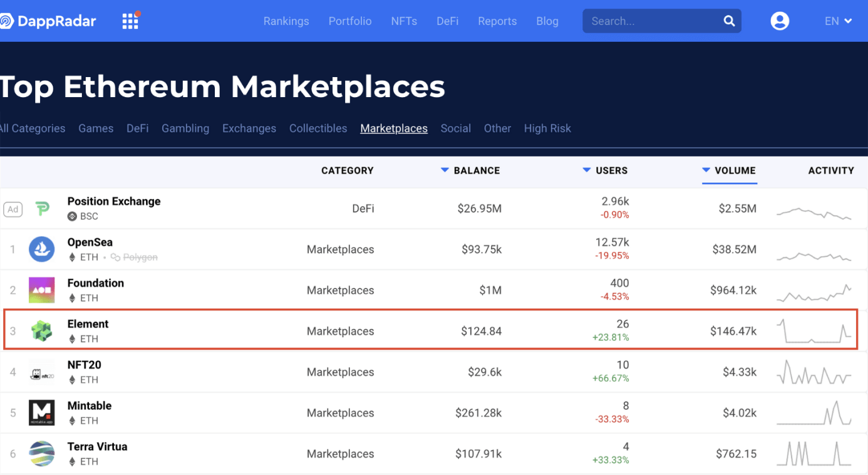
Task: Click the Ad badge next to Position Exchange
Action: click(13, 209)
